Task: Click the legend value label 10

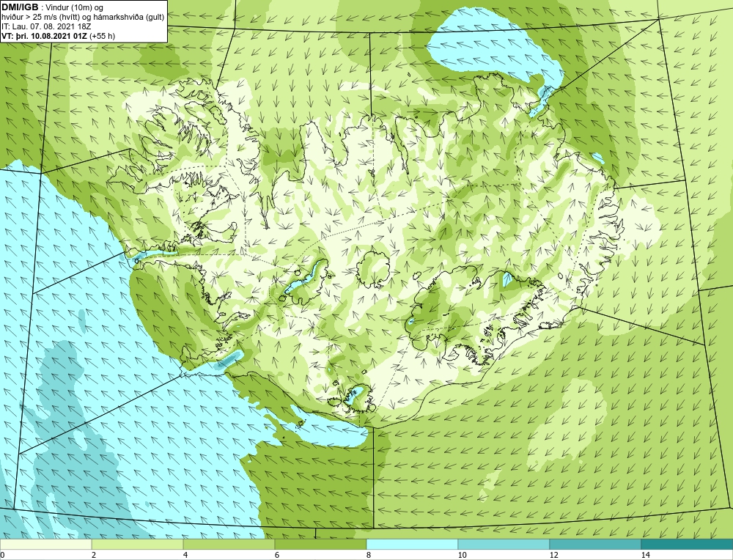Action: coord(462,555)
